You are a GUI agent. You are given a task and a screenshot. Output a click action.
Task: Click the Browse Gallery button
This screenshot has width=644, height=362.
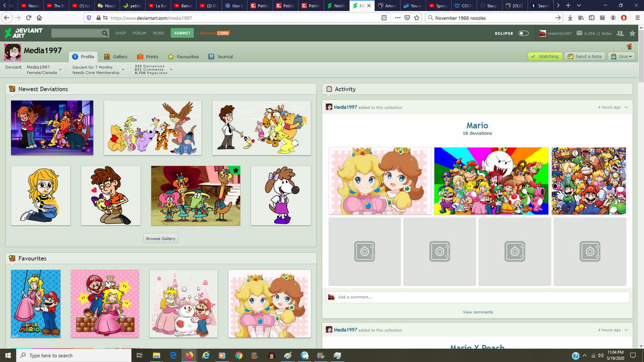[161, 238]
